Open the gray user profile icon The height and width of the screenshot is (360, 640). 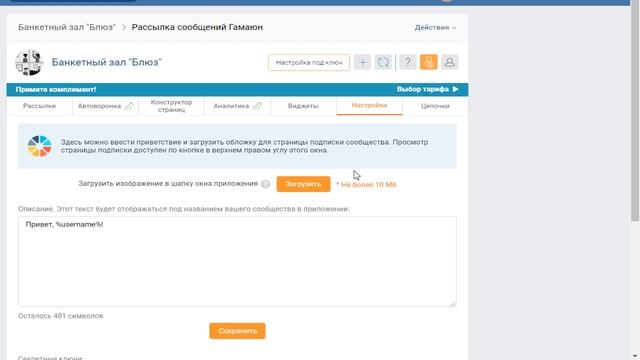[x=449, y=62]
